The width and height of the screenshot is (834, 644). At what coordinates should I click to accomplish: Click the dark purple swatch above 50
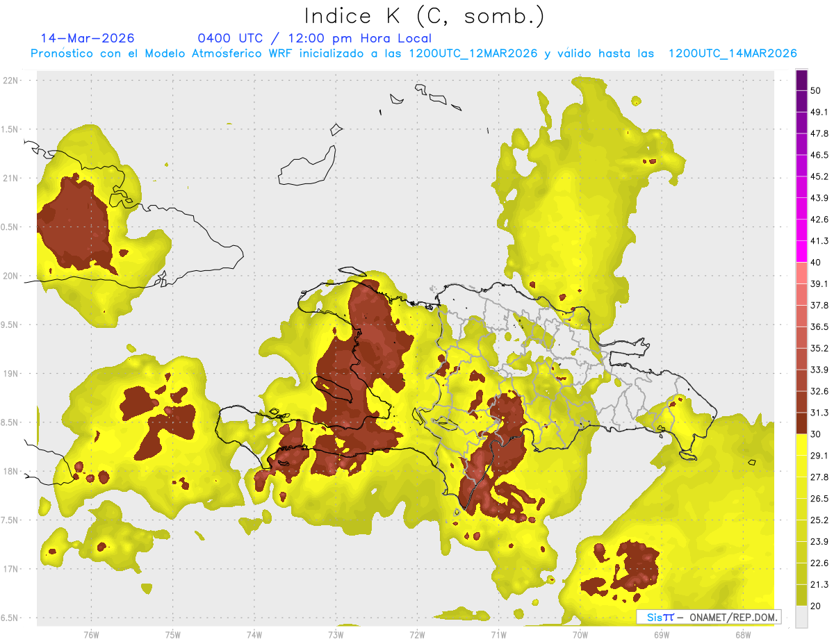click(801, 81)
